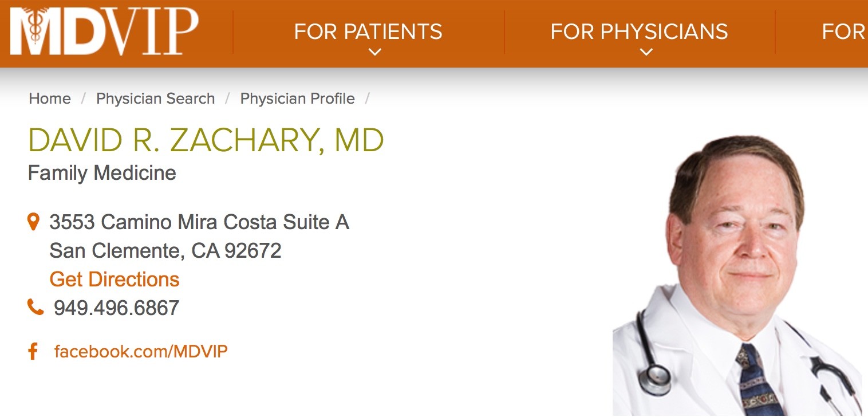Expand the chevron under FOR PHYSICIANS
The width and height of the screenshot is (868, 417).
click(x=646, y=52)
